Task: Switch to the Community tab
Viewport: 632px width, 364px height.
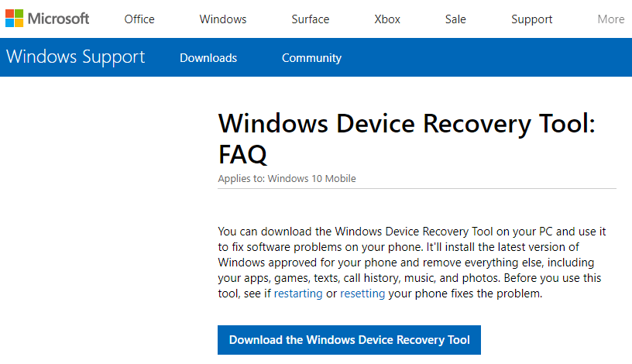Action: tap(311, 57)
